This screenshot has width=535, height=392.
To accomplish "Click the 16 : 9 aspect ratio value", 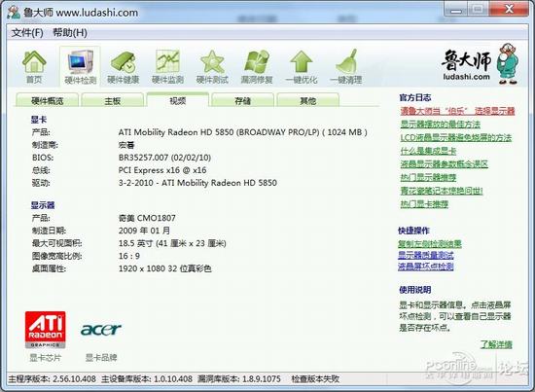I will point(129,256).
